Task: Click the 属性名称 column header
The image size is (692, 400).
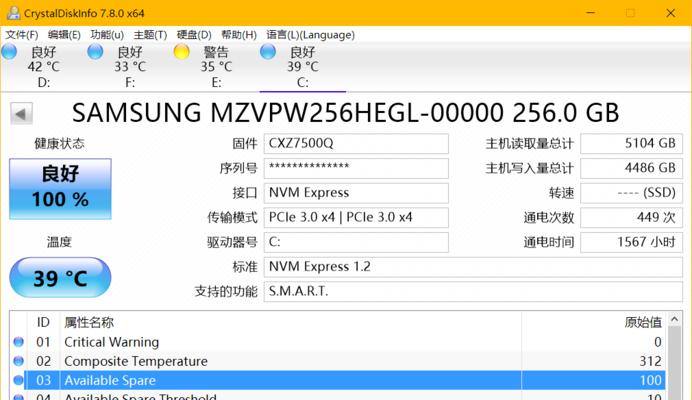Action: coord(290,322)
